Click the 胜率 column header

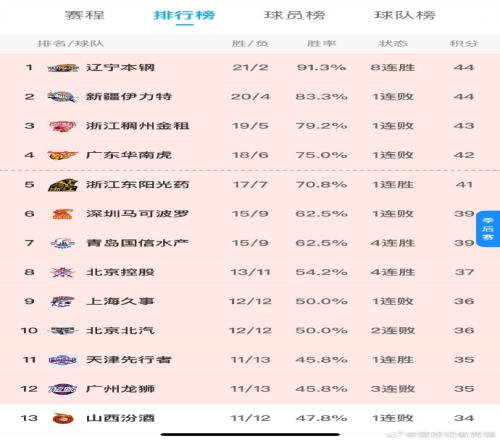tap(321, 43)
